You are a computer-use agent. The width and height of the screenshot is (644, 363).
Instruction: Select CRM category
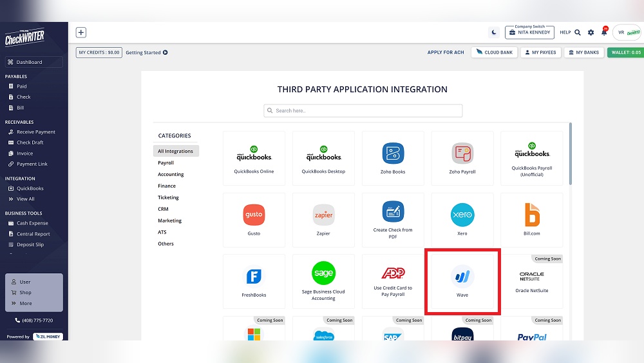click(x=163, y=209)
